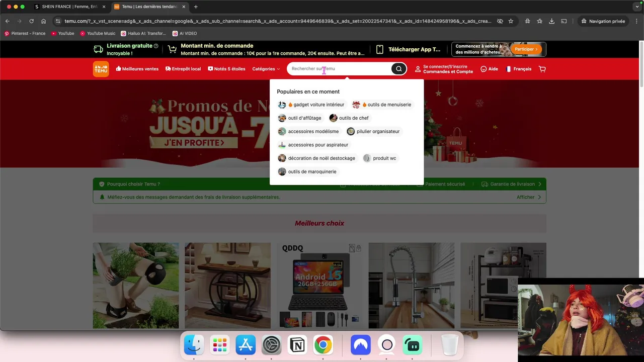View site information icon in address bar
This screenshot has width=644, height=362.
tap(58, 21)
